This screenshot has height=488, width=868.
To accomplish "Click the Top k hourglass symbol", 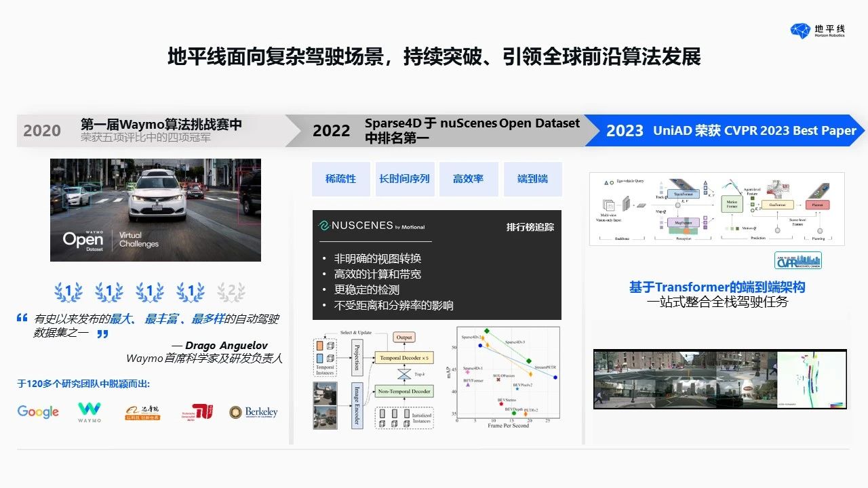I will tap(404, 374).
